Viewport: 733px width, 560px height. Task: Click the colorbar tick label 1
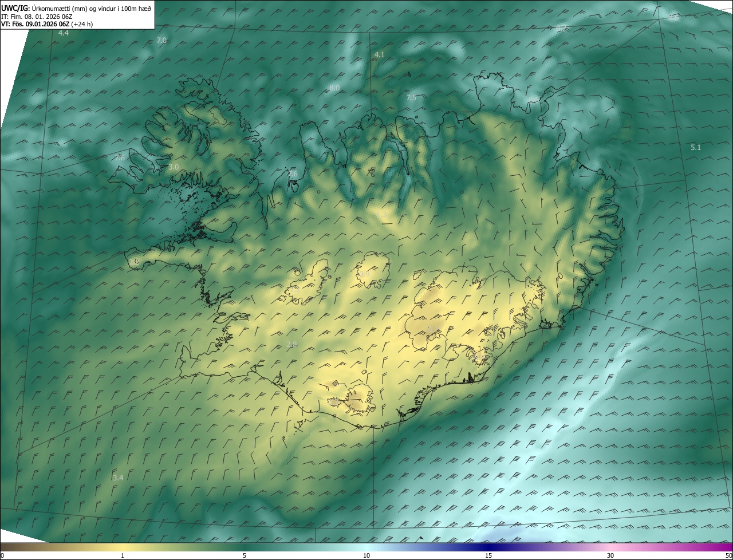click(x=123, y=556)
